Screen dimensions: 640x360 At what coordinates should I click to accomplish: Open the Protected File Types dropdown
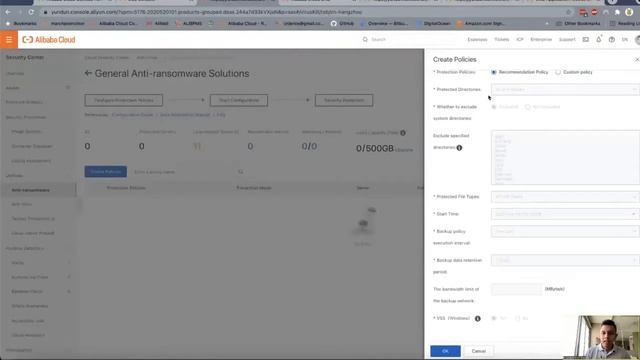pyautogui.click(x=565, y=197)
